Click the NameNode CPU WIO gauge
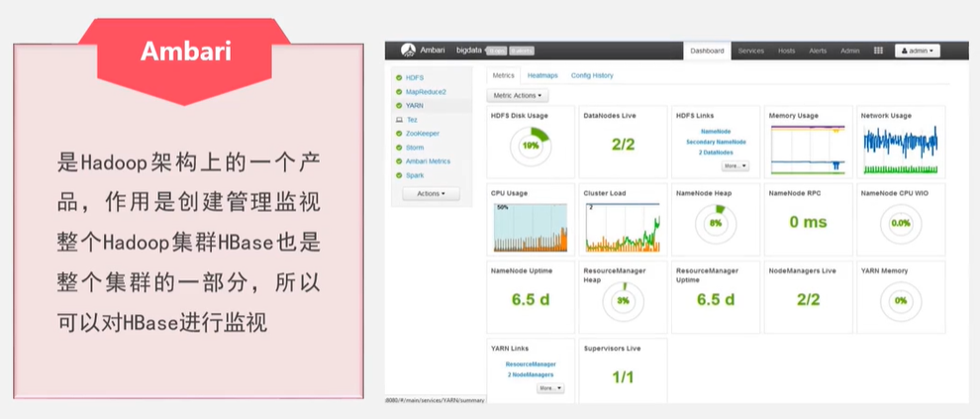980x419 pixels. coord(901,223)
